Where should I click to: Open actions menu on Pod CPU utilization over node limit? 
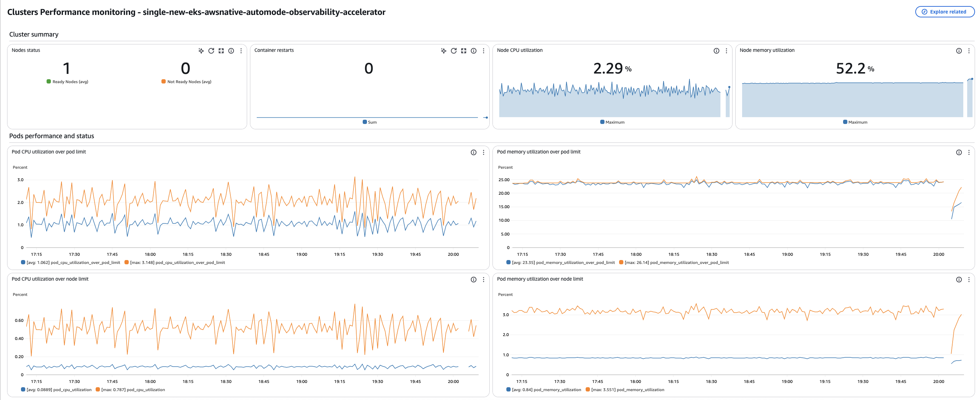coord(484,280)
